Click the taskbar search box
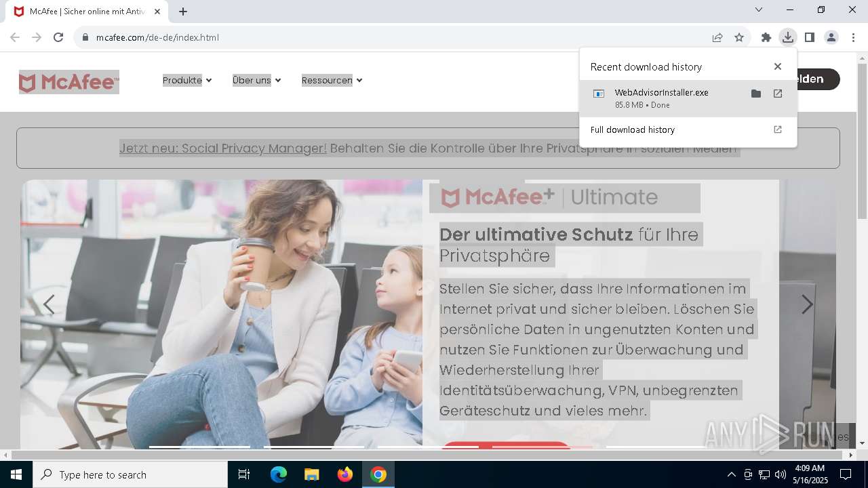Viewport: 868px width, 488px height. (130, 474)
